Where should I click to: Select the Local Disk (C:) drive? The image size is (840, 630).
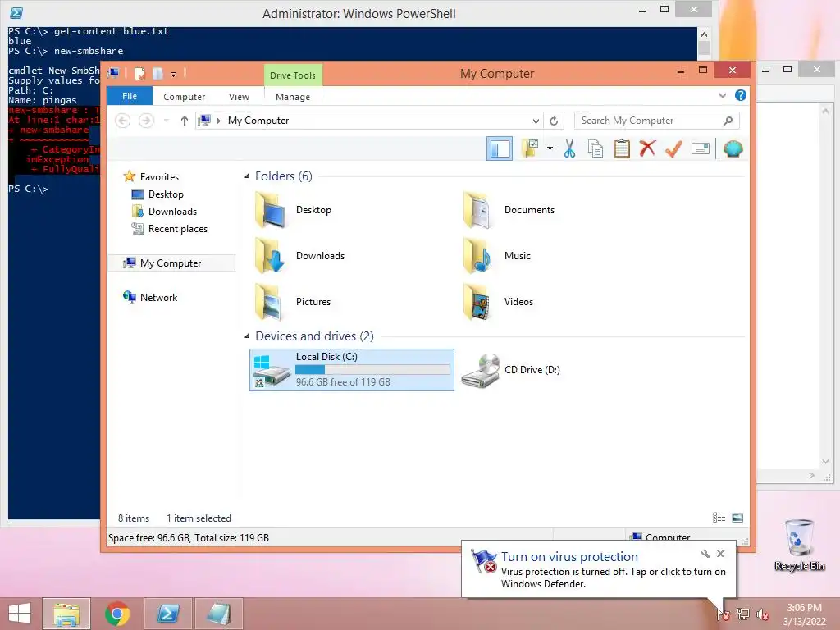[x=351, y=370]
